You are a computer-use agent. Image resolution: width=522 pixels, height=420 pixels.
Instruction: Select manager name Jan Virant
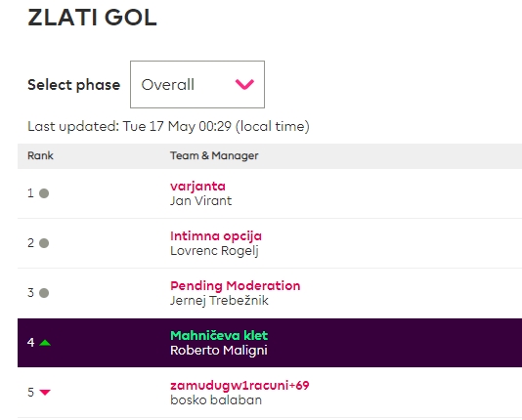(x=200, y=201)
